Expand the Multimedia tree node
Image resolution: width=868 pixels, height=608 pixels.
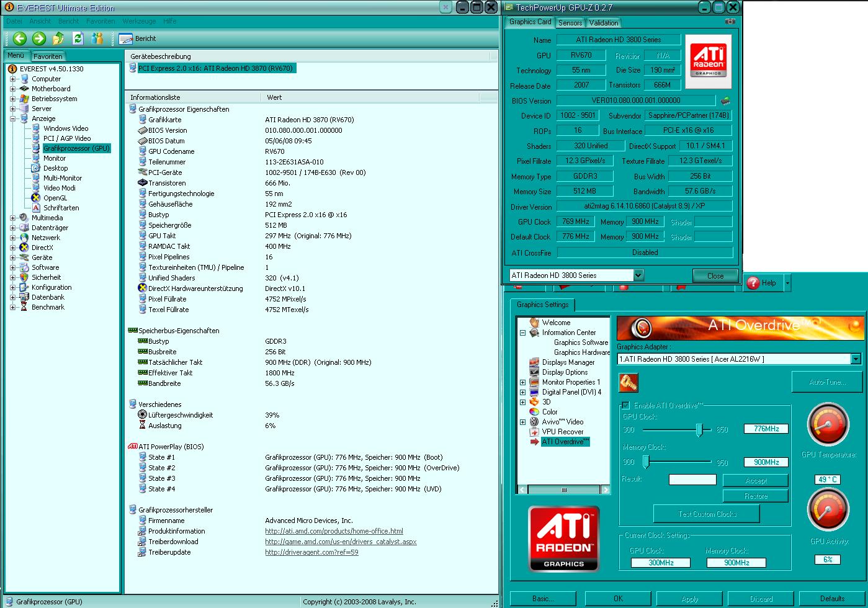pyautogui.click(x=13, y=218)
